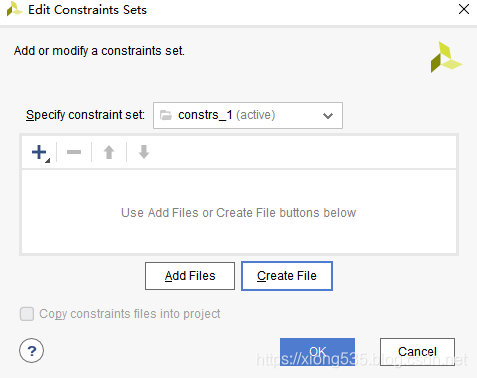Select the constrs_1 (active) combo box

point(248,115)
